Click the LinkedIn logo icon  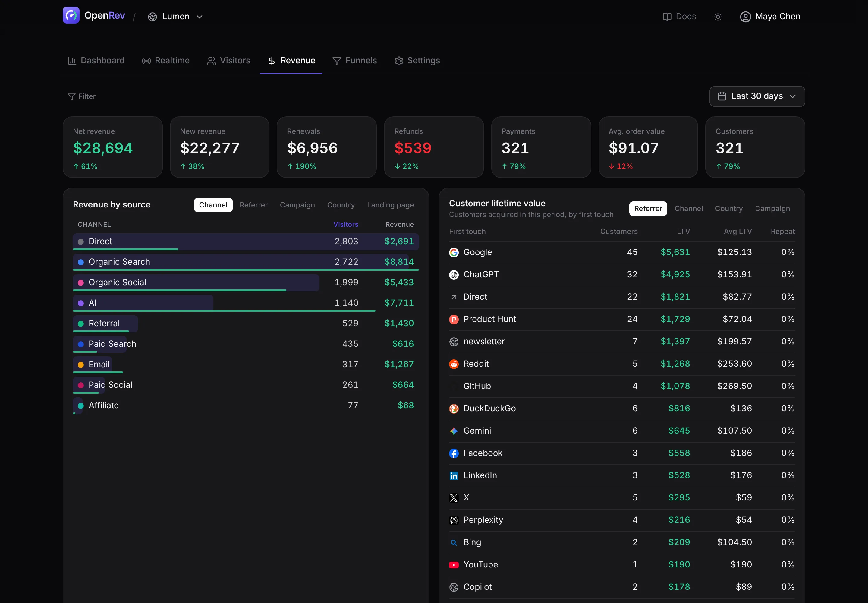click(454, 476)
